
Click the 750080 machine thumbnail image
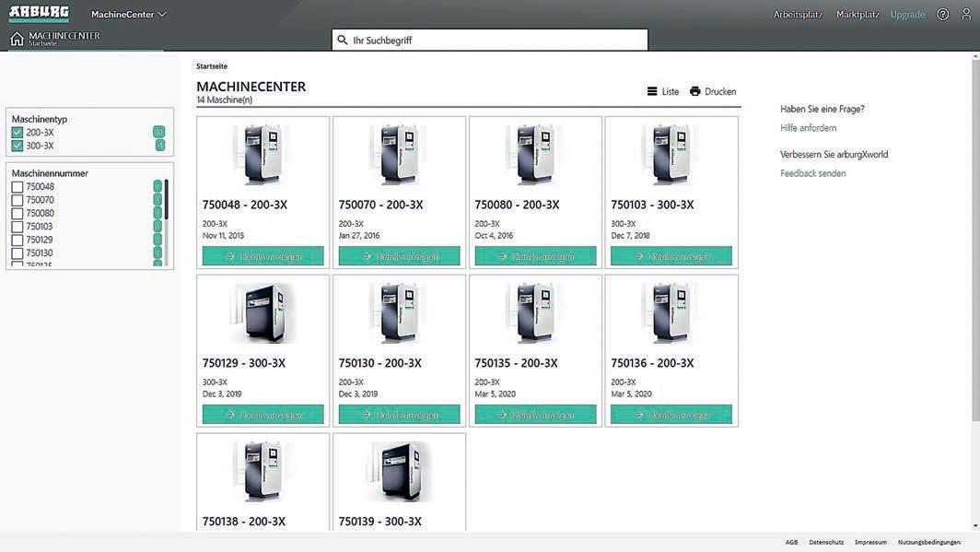(x=535, y=155)
